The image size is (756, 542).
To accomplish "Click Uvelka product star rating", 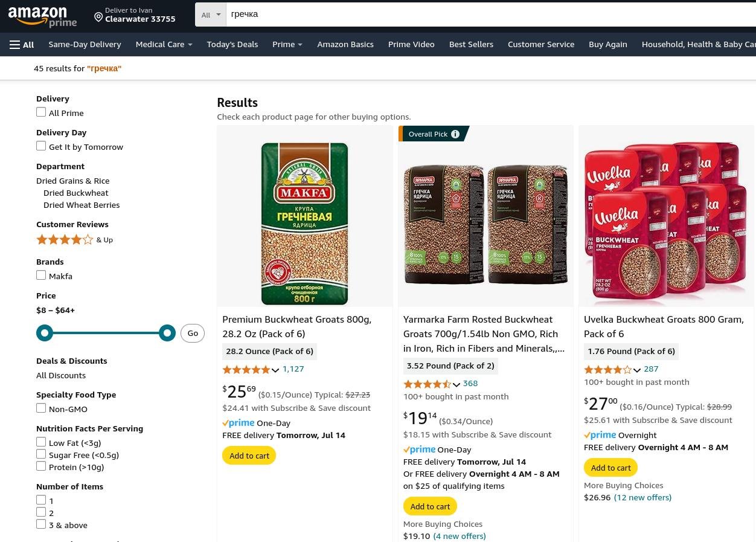I will (x=607, y=370).
